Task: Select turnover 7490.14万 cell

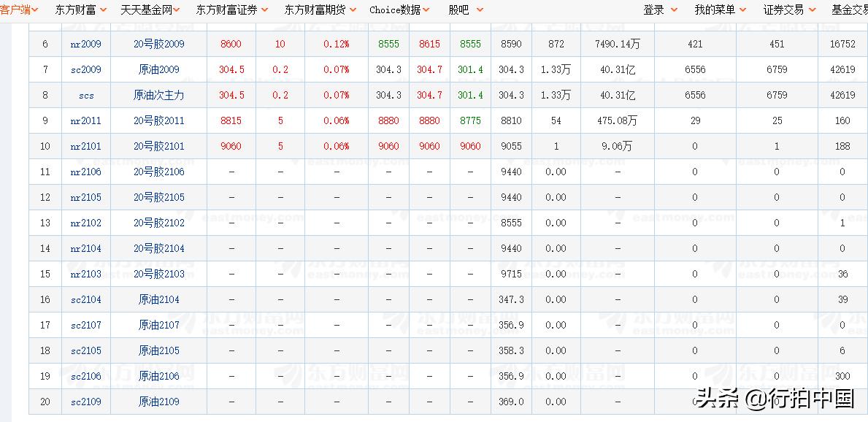Action: [x=617, y=44]
